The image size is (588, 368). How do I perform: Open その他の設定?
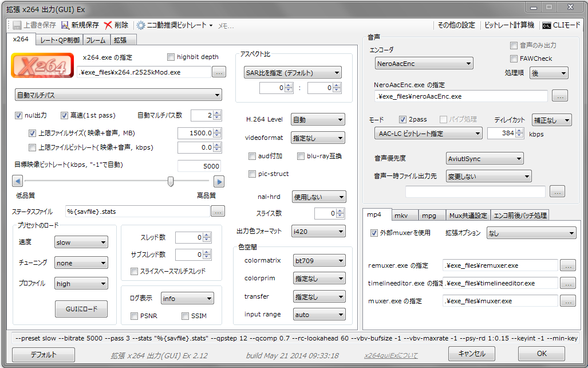(x=456, y=25)
